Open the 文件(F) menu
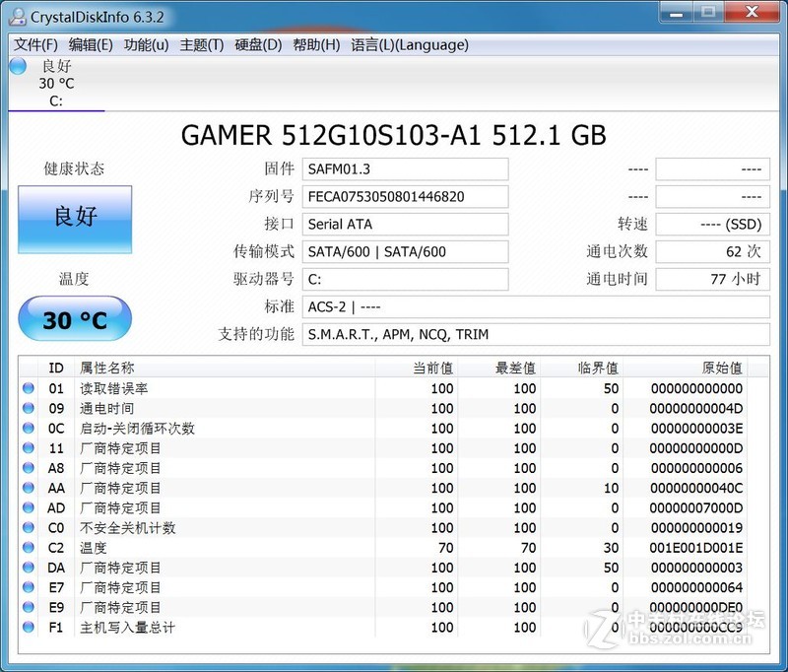Screen dimensions: 788x672 [x=34, y=44]
